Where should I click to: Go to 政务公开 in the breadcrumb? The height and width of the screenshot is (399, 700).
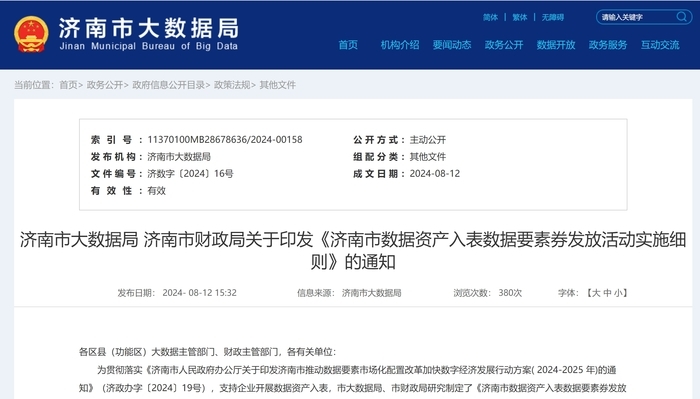click(104, 85)
